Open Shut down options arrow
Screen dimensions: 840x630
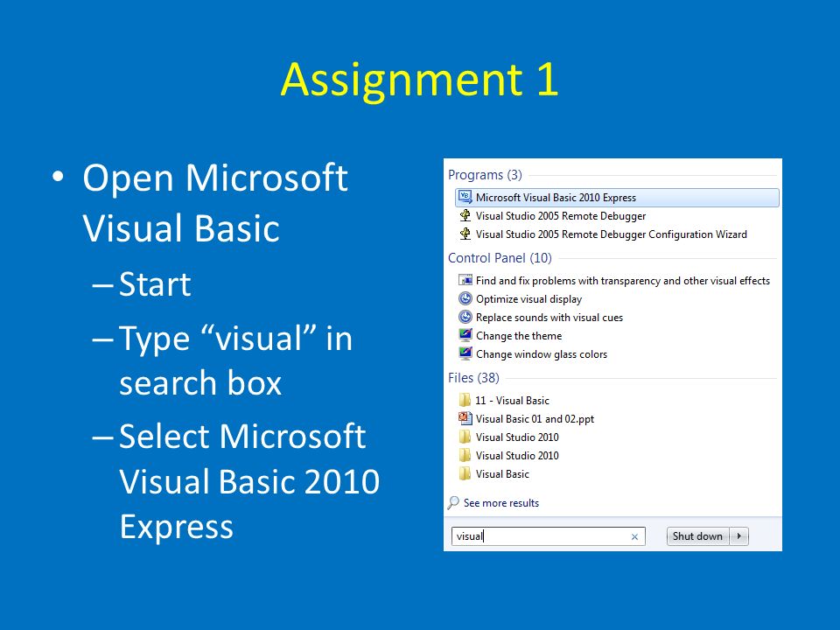[x=739, y=536]
